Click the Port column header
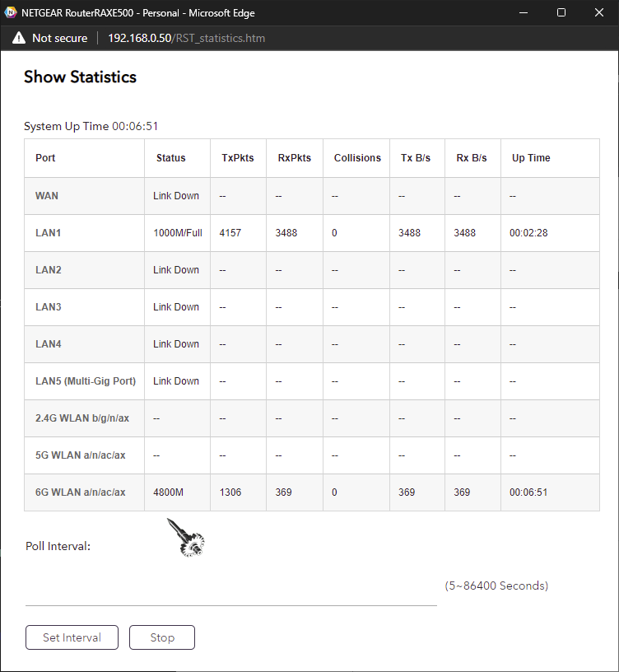619x672 pixels. click(45, 158)
